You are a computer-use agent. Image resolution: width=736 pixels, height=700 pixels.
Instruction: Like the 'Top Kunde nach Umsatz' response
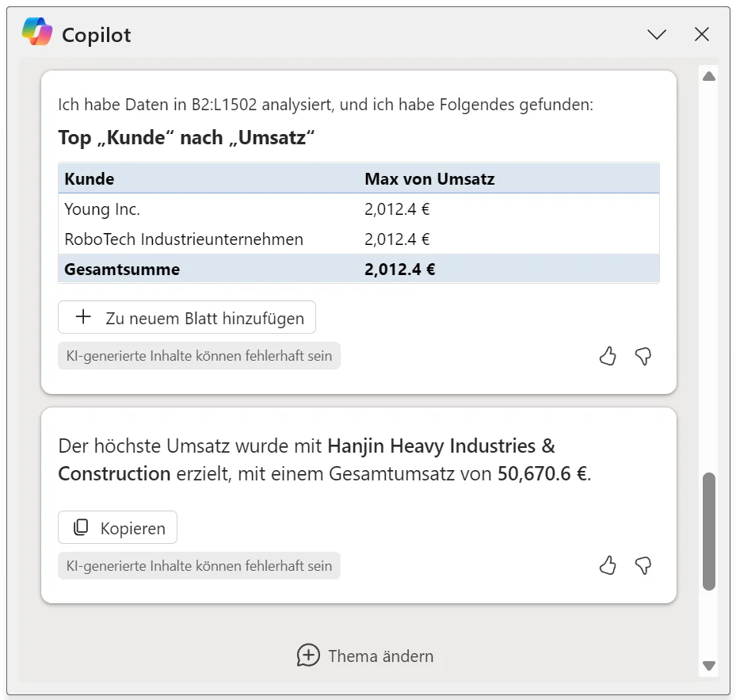coord(608,356)
